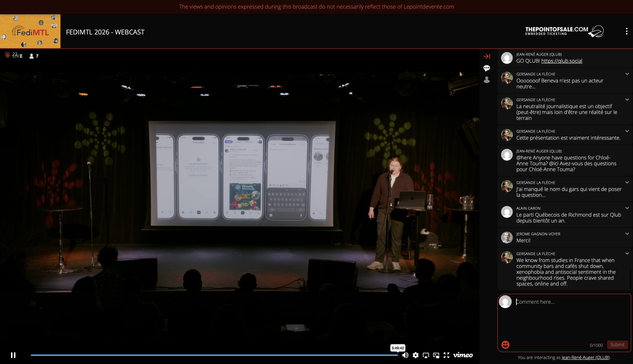
Task: Click the 'Merci!' chat message
Action: coord(523,240)
